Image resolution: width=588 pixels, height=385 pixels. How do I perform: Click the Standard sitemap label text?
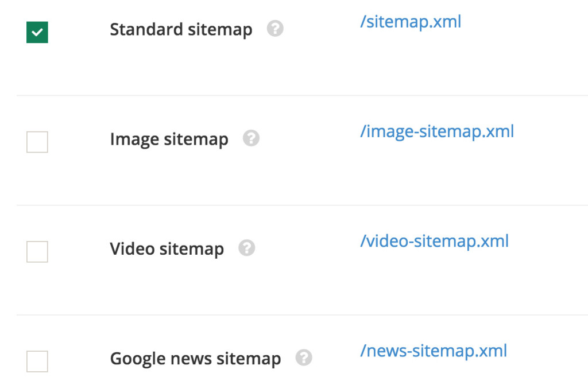point(181,30)
